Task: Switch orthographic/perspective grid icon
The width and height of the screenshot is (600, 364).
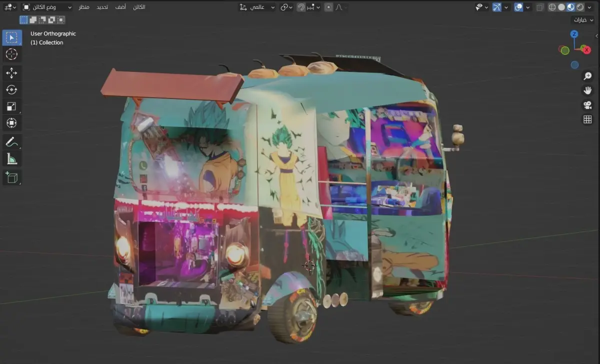Action: 587,119
